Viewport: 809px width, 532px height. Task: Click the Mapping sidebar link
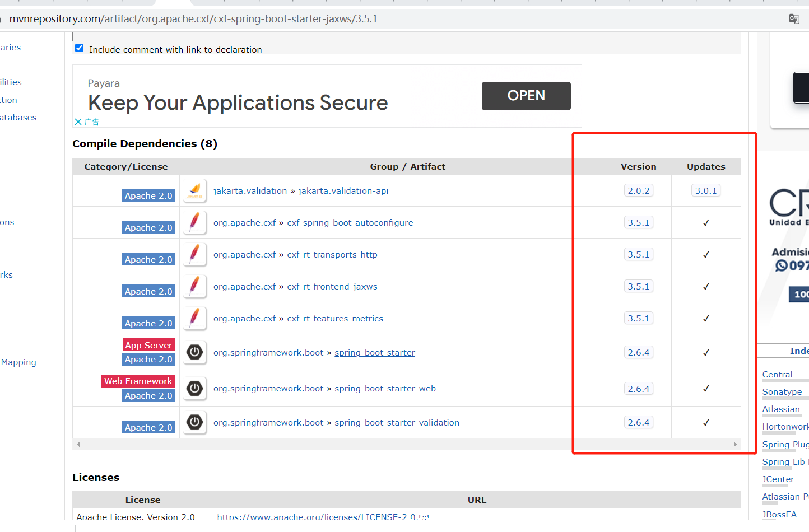(x=18, y=362)
